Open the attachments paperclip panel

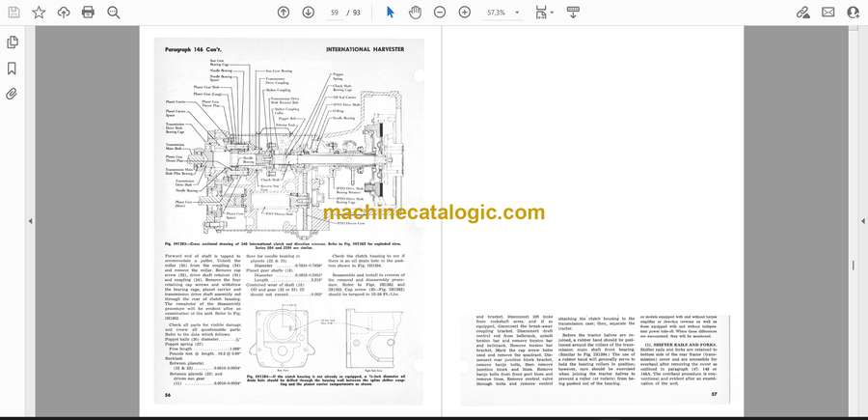click(x=12, y=94)
